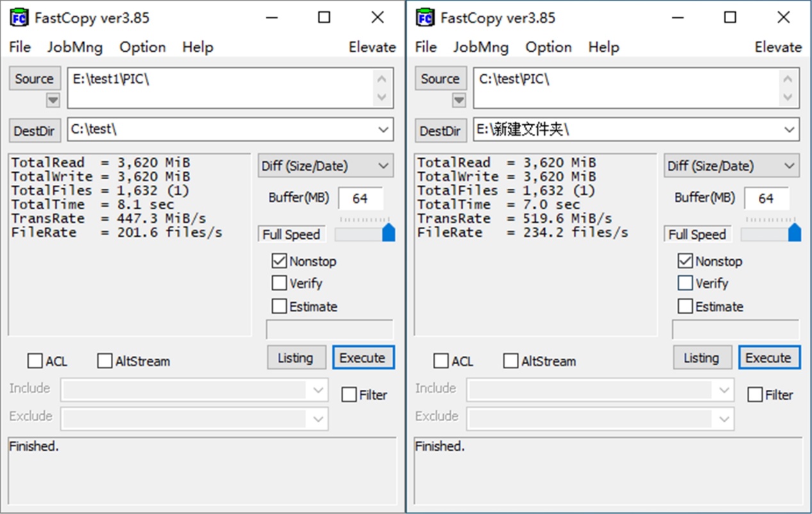This screenshot has height=514, width=812.
Task: Open File menu in E:\test1\PIC\ source window
Action: 20,47
